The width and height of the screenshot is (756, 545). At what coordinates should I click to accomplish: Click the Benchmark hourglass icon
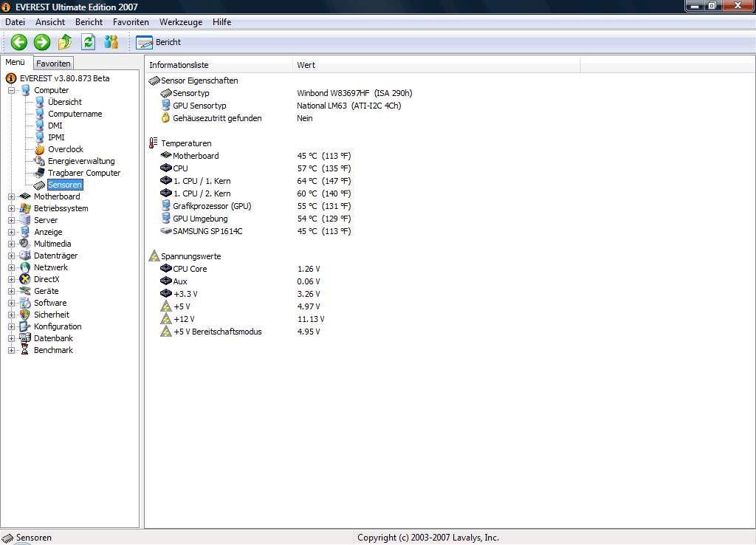[24, 350]
